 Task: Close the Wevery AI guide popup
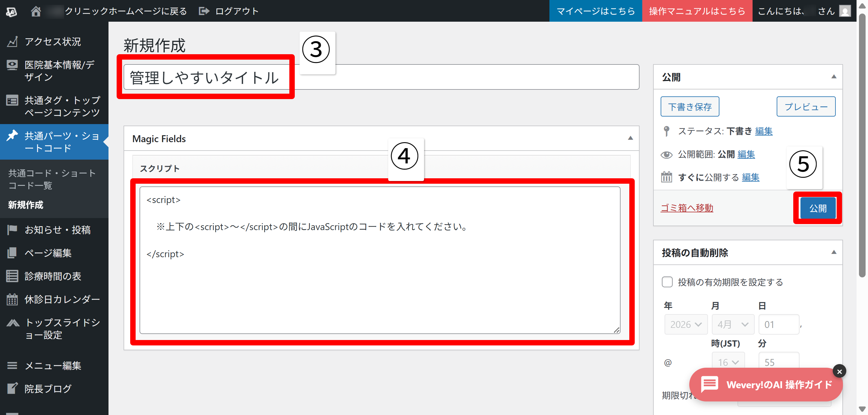[839, 372]
